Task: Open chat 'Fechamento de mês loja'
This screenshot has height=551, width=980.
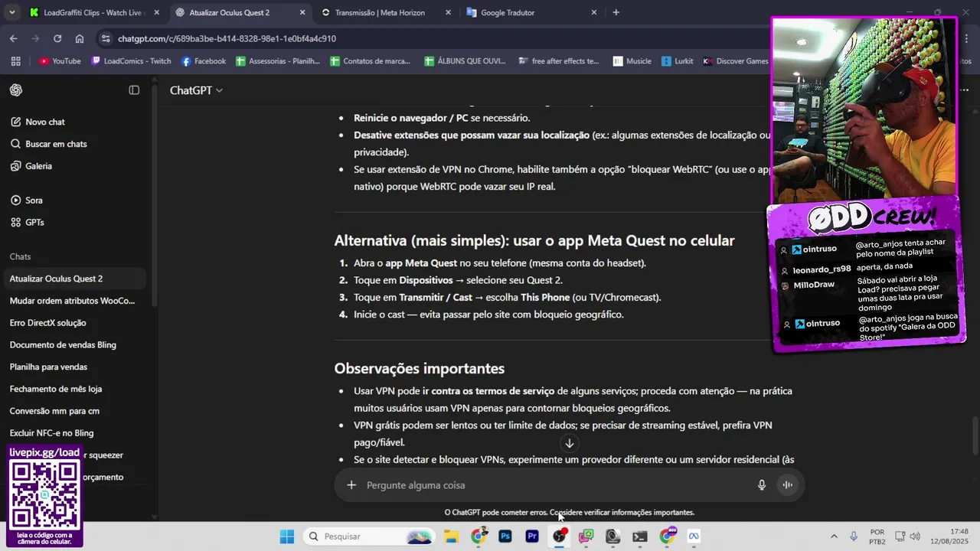Action: [74, 389]
